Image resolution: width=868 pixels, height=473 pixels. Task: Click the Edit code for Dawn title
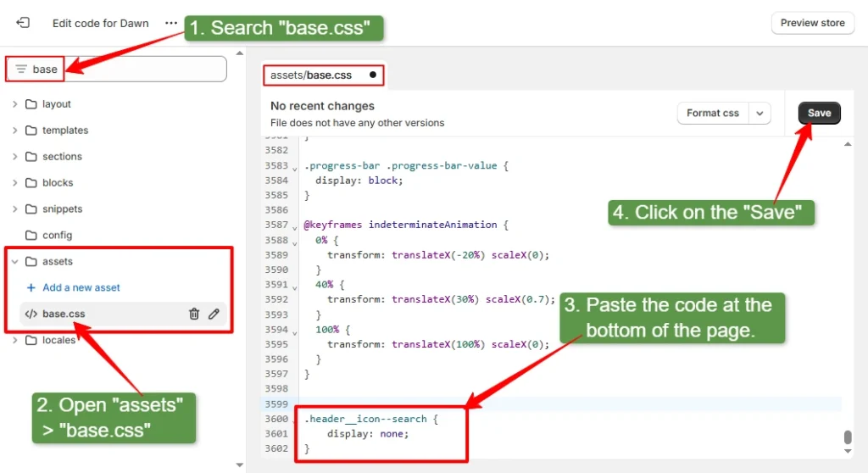coord(100,23)
